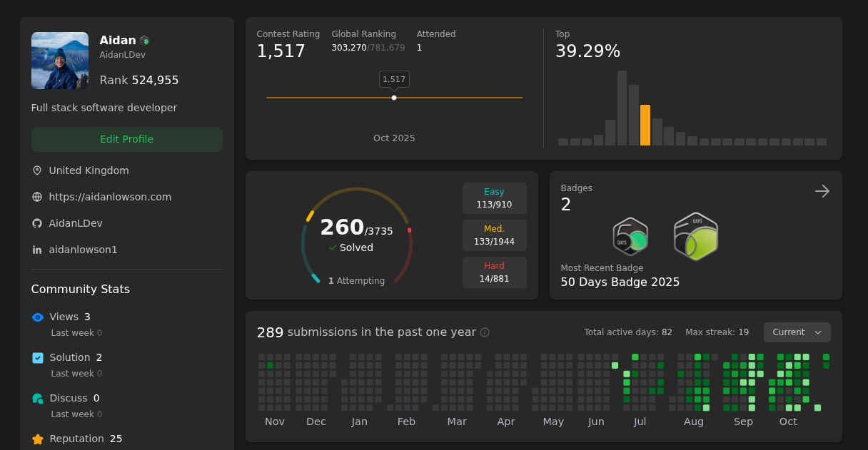Viewport: 868px width, 450px height.
Task: Click the location pin icon near United Kingdom
Action: click(36, 170)
